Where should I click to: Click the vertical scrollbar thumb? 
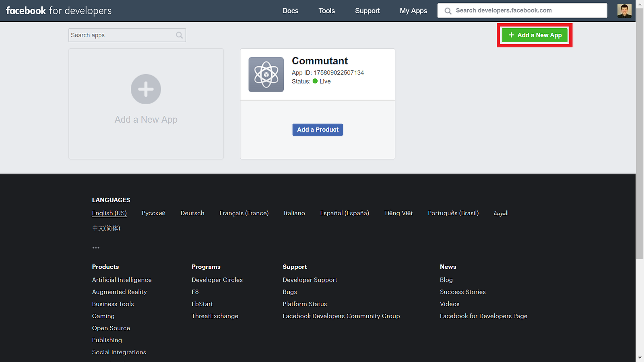[x=640, y=134]
